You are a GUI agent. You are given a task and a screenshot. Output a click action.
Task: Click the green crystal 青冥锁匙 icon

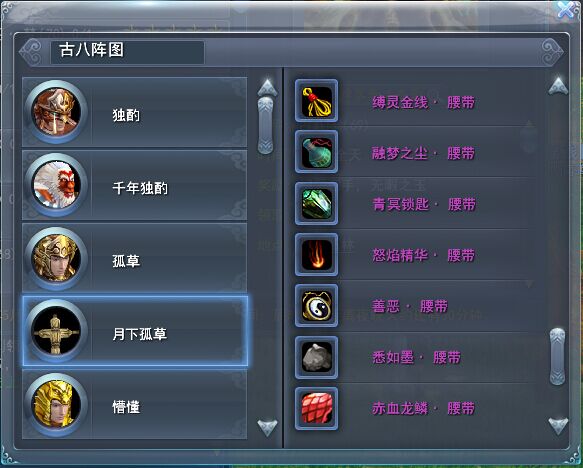316,203
